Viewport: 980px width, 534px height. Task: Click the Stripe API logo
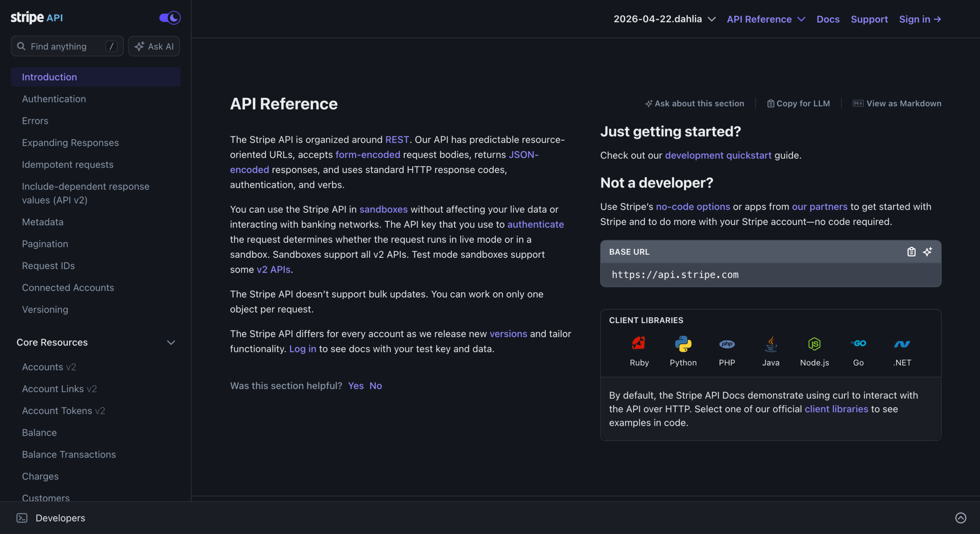click(x=37, y=18)
